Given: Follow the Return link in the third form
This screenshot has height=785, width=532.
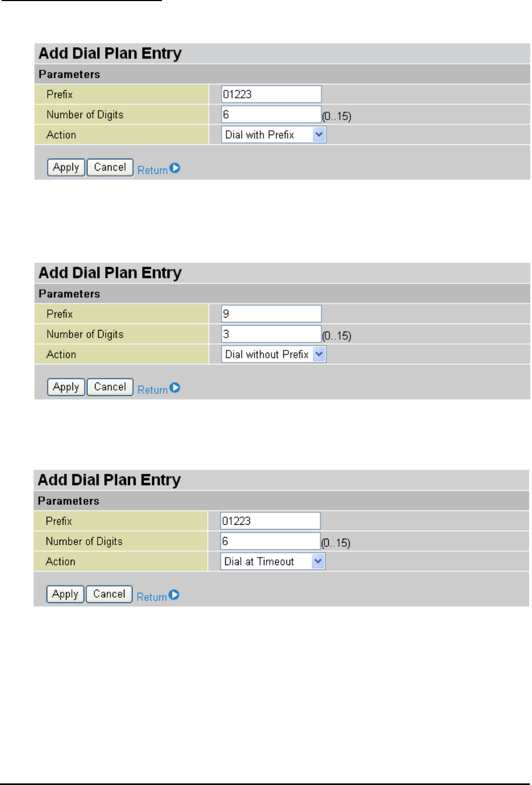Looking at the screenshot, I should 151,597.
